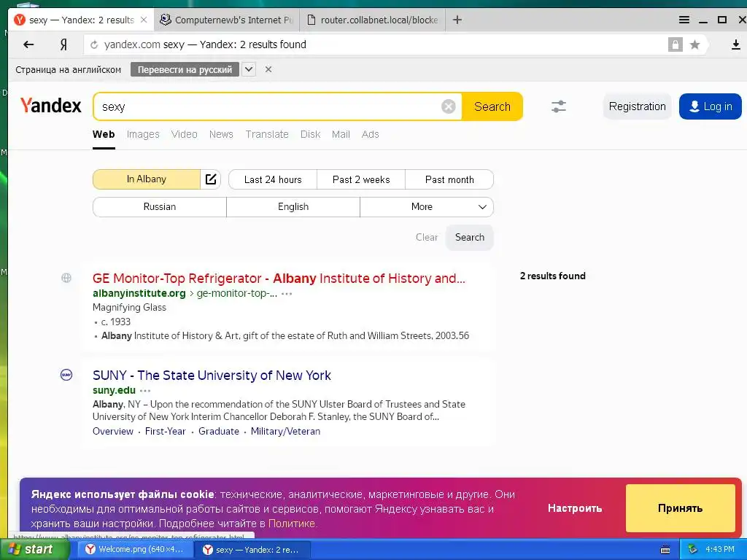Switch to the Computernewb's Internet tab
Screen dimensions: 747x560
coord(228,20)
